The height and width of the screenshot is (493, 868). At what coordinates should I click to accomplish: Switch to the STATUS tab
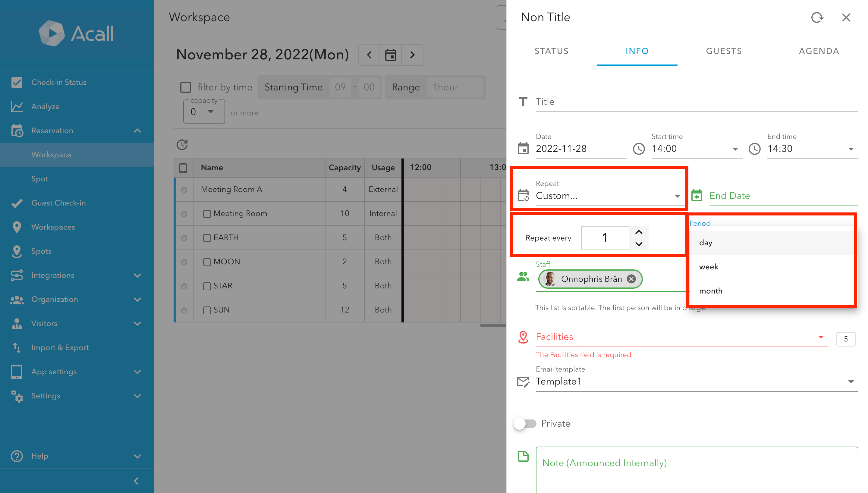pos(551,51)
